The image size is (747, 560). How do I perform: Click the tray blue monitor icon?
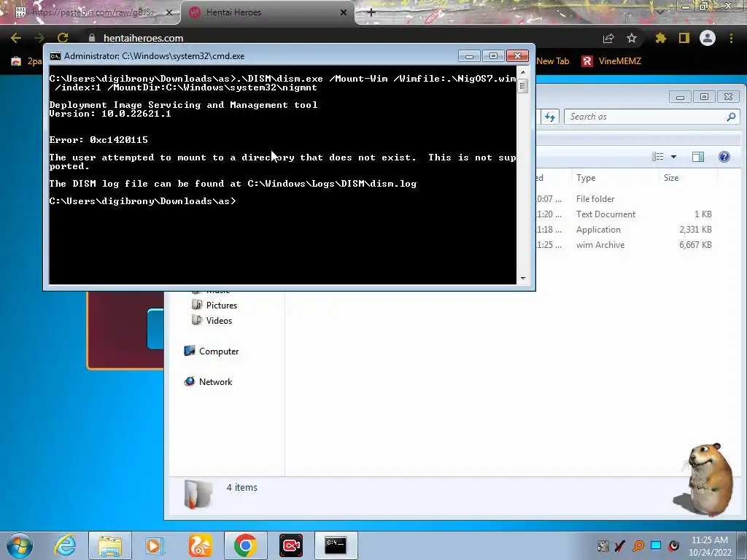[656, 545]
